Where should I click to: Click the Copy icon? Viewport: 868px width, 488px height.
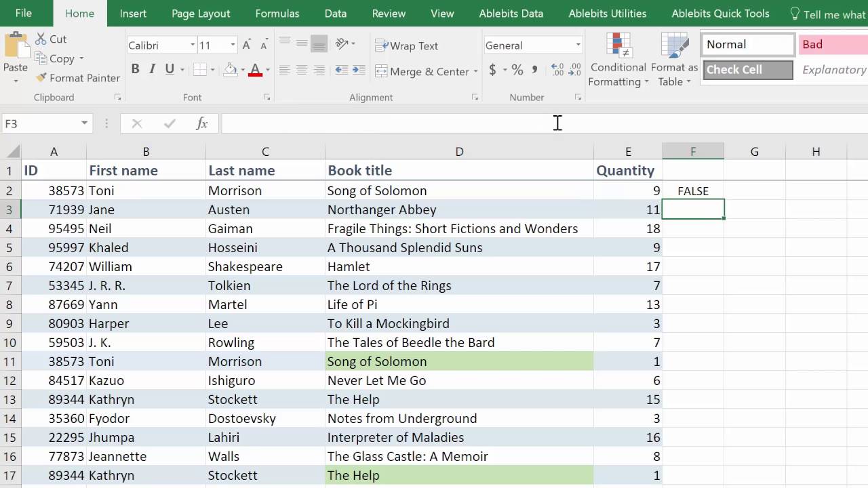tap(42, 59)
